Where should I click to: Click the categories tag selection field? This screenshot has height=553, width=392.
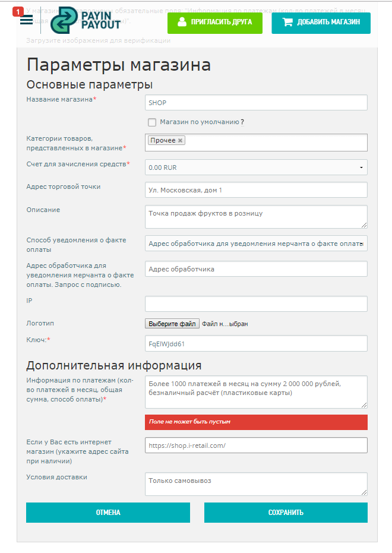[x=273, y=143]
